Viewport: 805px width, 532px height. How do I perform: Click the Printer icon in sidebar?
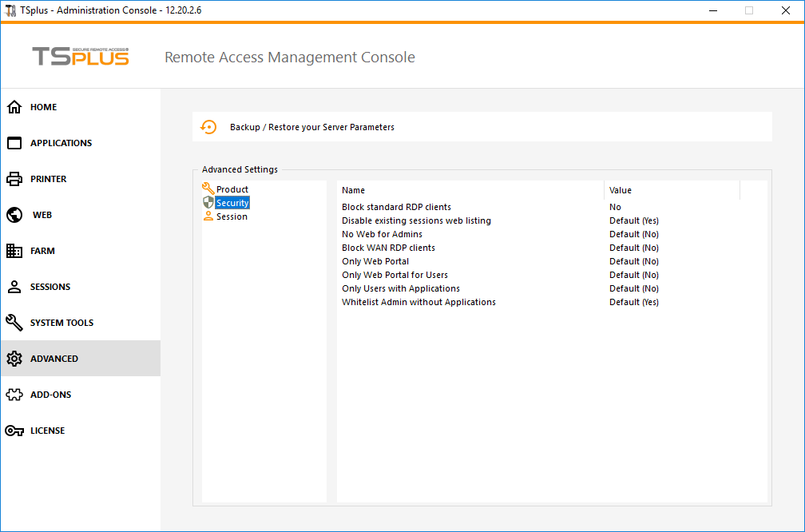[14, 179]
